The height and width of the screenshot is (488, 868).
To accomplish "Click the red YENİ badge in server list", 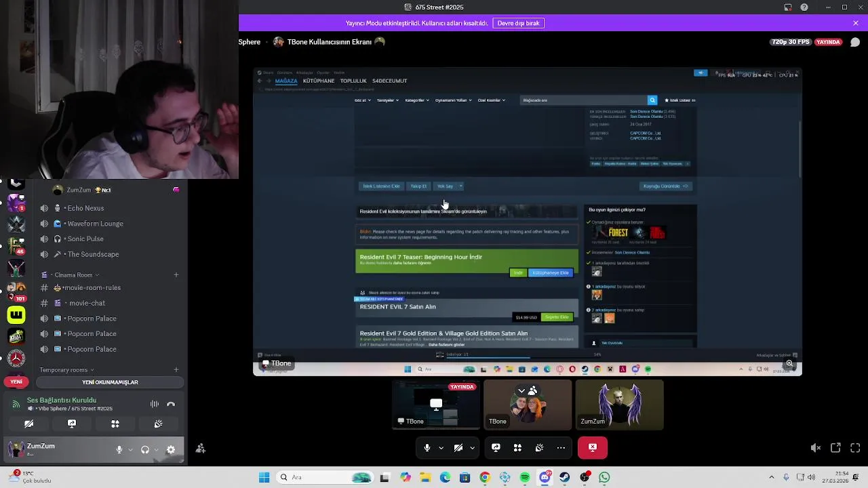I will point(16,382).
